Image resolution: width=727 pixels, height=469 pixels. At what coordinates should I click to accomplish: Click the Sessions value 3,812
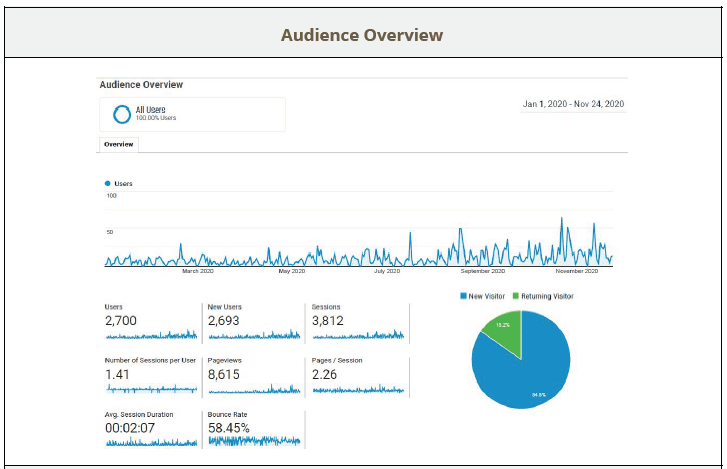click(328, 321)
